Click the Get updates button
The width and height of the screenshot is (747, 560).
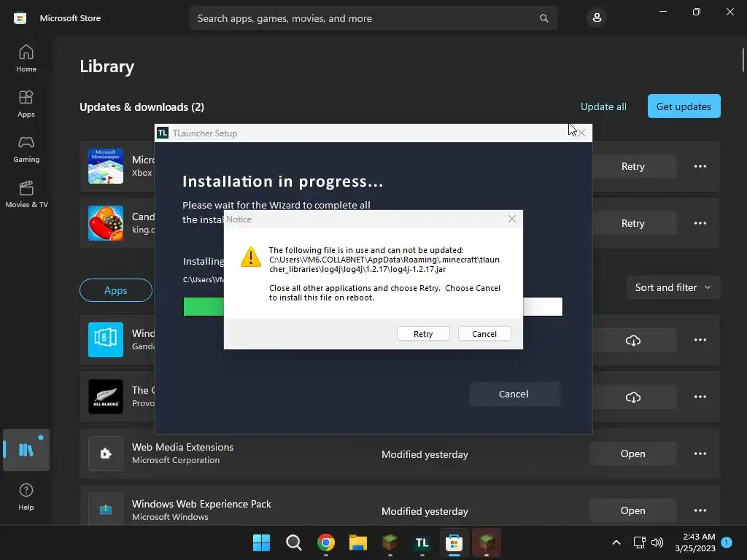click(x=684, y=106)
